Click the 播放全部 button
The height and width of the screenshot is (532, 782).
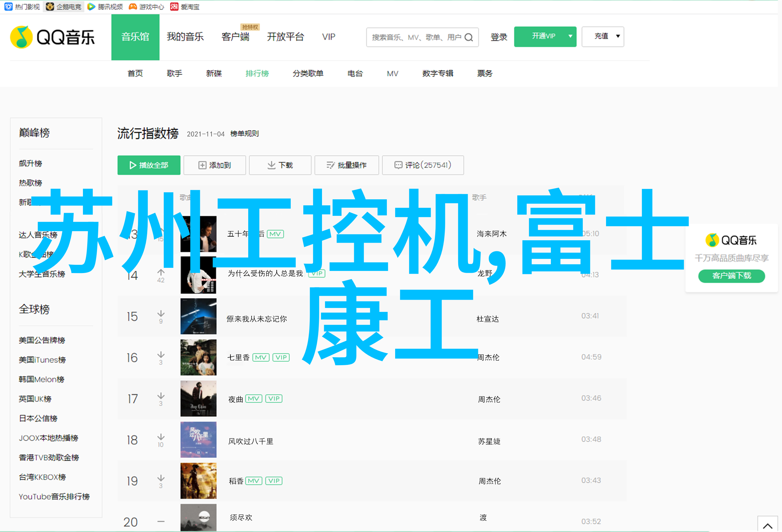[x=149, y=165]
